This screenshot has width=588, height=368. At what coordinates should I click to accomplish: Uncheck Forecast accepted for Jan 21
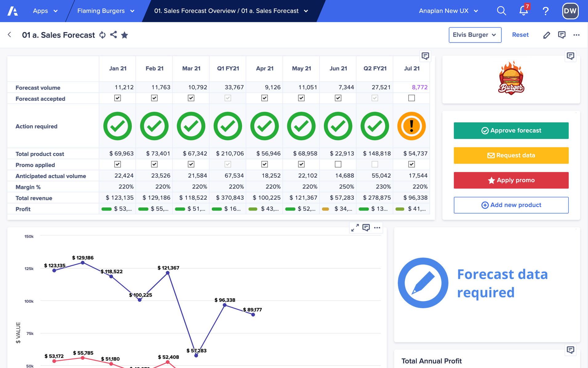(x=117, y=98)
